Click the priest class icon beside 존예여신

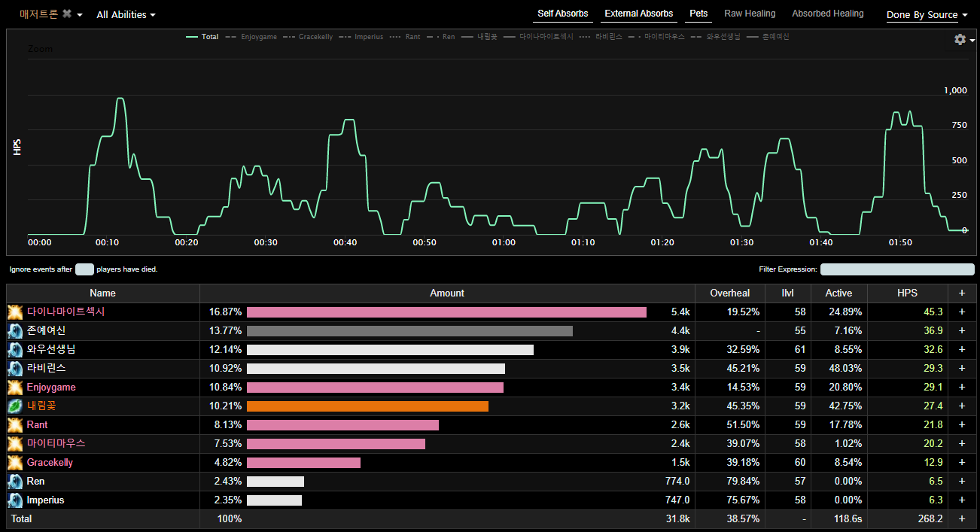click(15, 331)
